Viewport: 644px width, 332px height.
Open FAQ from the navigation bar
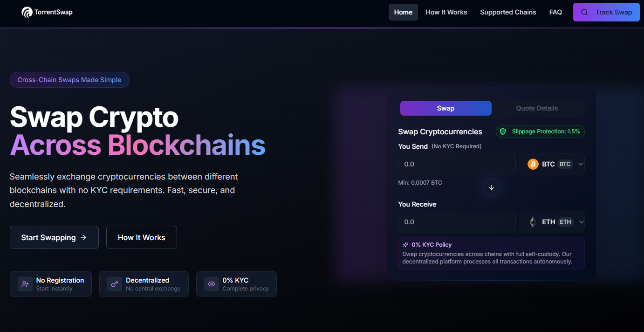(555, 12)
